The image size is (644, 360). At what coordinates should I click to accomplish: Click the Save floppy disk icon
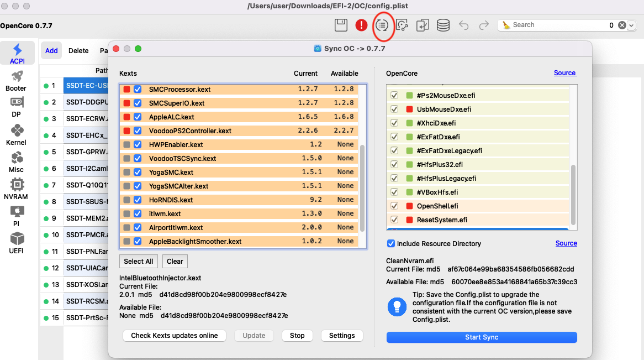point(341,25)
